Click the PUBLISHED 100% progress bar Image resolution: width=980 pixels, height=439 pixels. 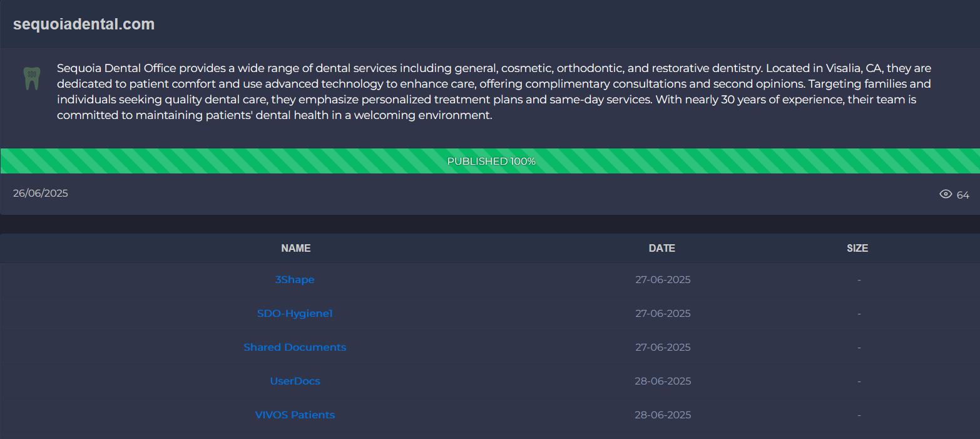pos(491,162)
